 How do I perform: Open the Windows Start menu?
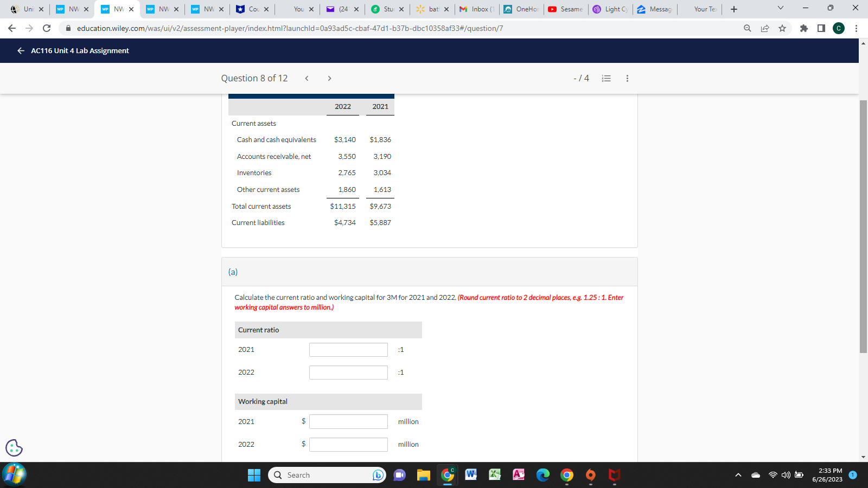tap(254, 475)
